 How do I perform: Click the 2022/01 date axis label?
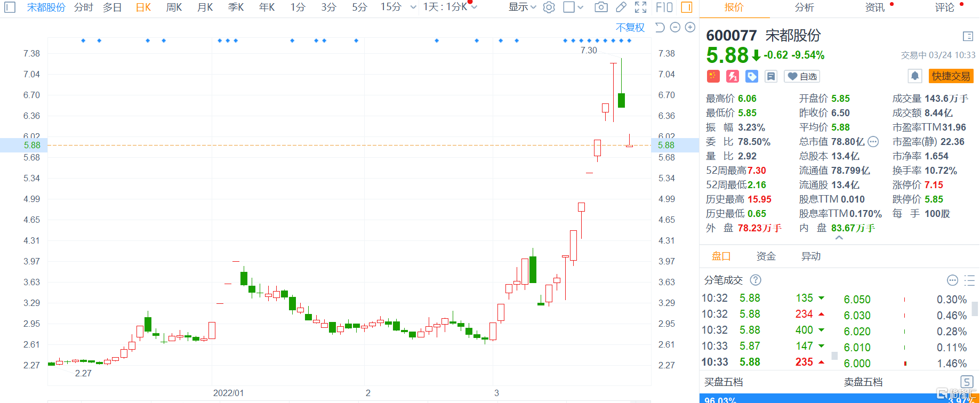[228, 393]
